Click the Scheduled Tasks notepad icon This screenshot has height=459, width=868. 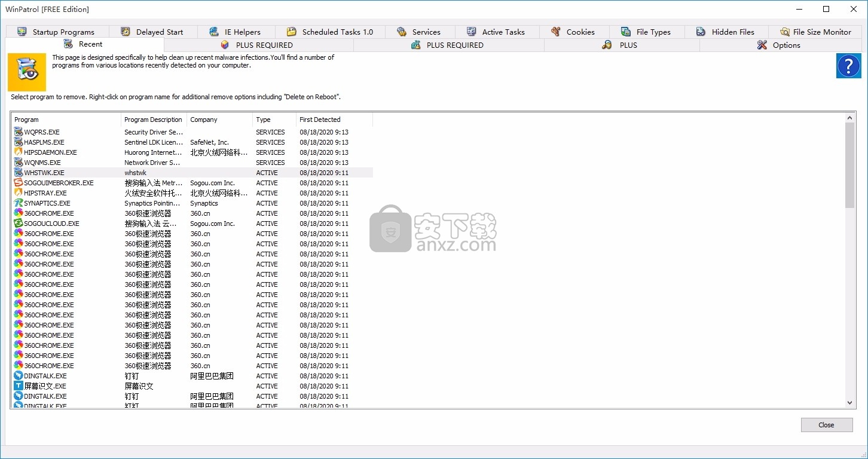pos(292,32)
